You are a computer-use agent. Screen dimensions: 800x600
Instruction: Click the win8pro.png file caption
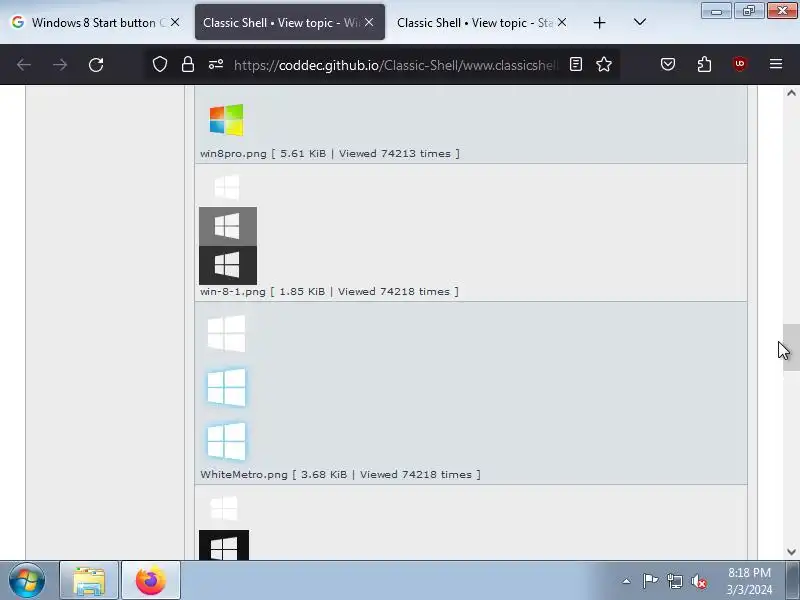pyautogui.click(x=330, y=154)
